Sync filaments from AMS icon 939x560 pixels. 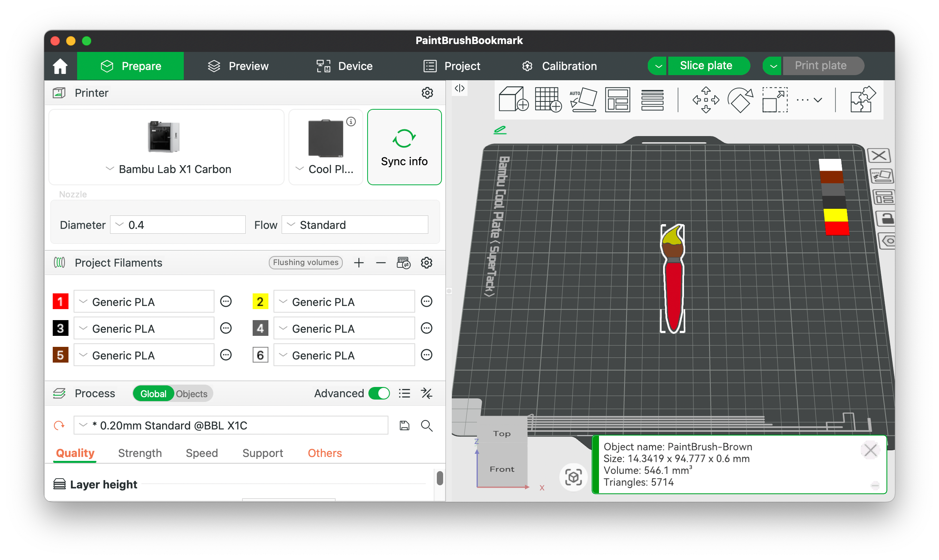(404, 263)
